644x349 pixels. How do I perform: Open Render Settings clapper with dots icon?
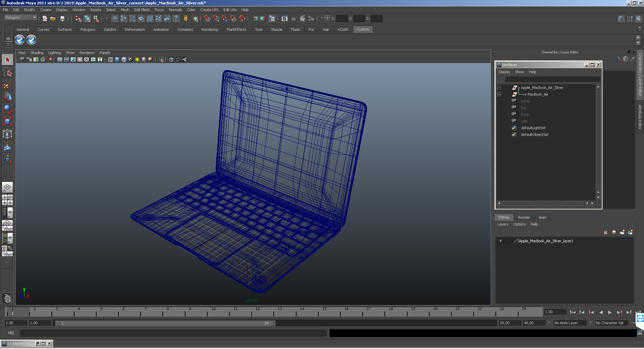(x=311, y=18)
